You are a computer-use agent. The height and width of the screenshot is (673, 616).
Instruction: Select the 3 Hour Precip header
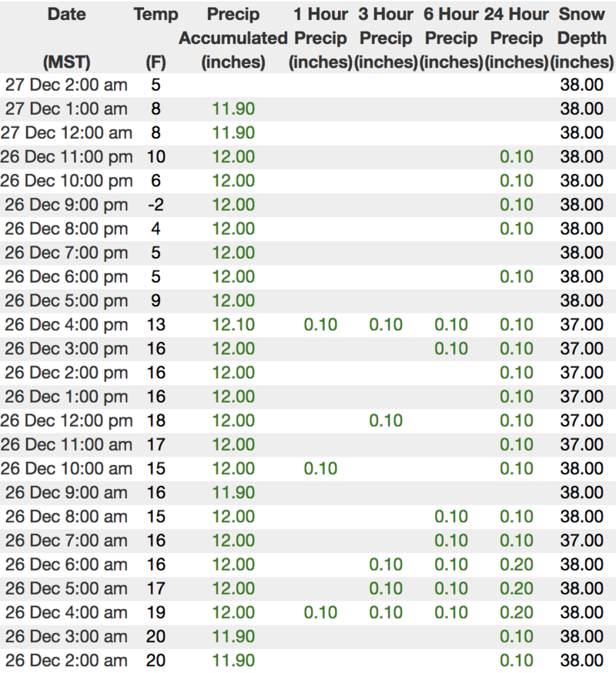(x=386, y=38)
